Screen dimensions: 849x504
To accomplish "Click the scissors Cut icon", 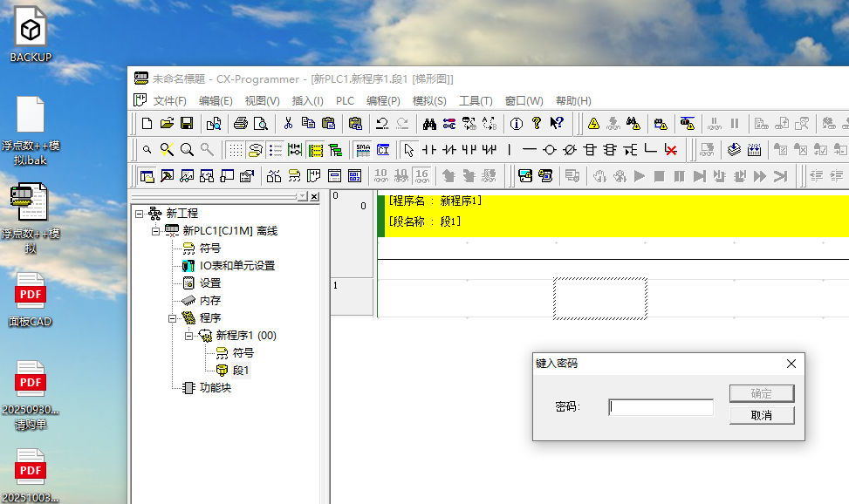I will 288,124.
